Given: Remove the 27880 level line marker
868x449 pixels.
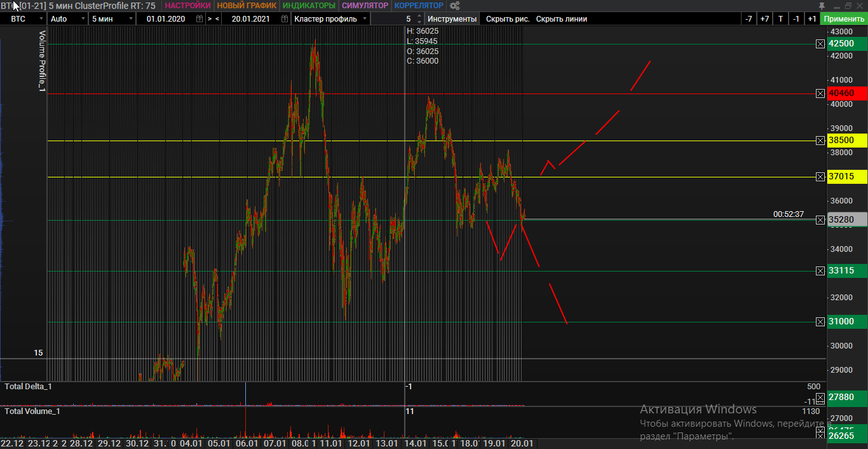Looking at the screenshot, I should pyautogui.click(x=820, y=397).
